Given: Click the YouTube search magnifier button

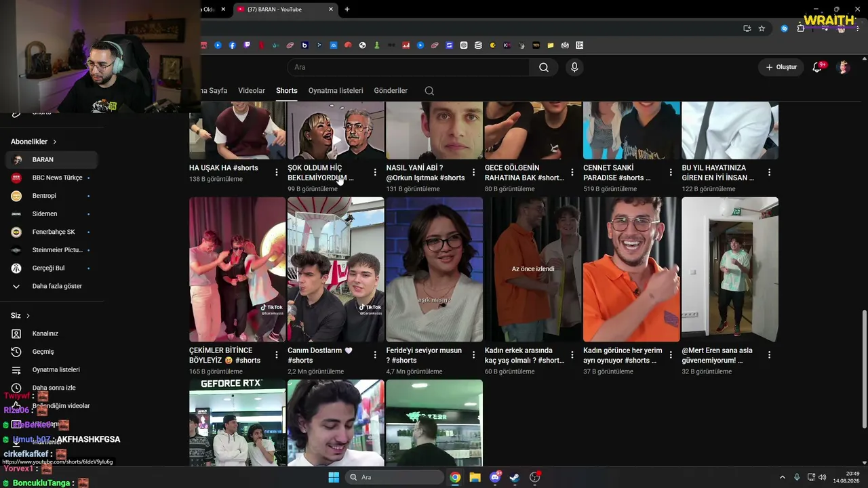Looking at the screenshot, I should click(x=544, y=67).
